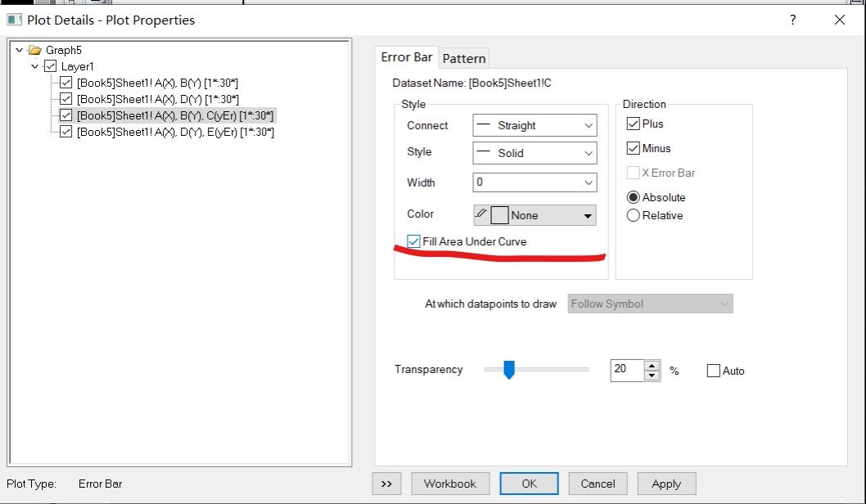Image resolution: width=866 pixels, height=504 pixels.
Task: Click the Graph5 folder icon
Action: click(x=35, y=50)
